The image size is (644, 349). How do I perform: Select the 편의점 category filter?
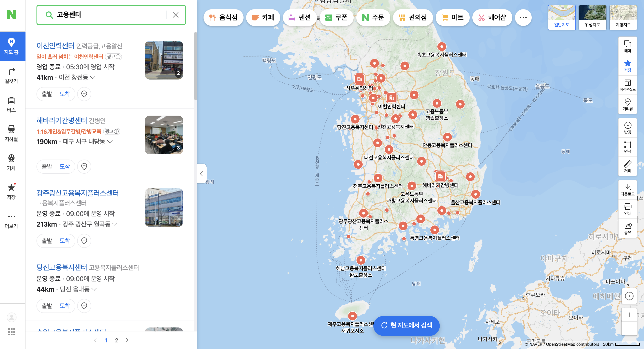413,17
